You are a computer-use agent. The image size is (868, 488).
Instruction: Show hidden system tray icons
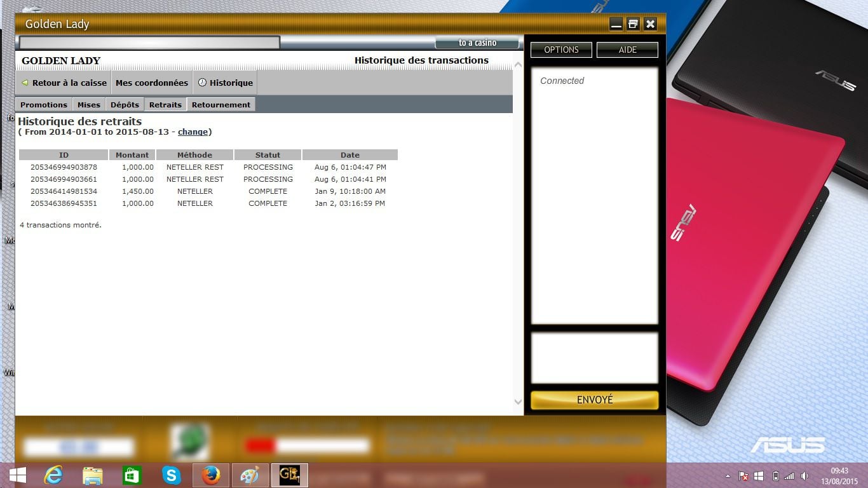pos(728,476)
